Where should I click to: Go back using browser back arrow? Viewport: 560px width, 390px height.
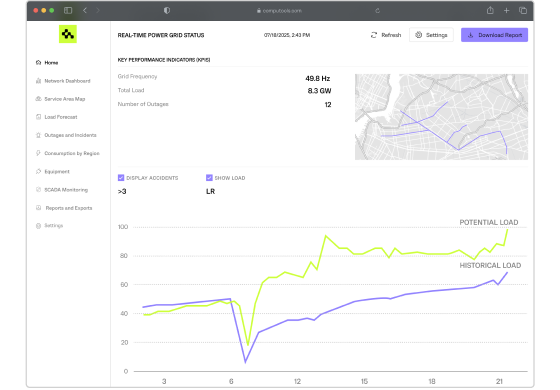(x=85, y=10)
